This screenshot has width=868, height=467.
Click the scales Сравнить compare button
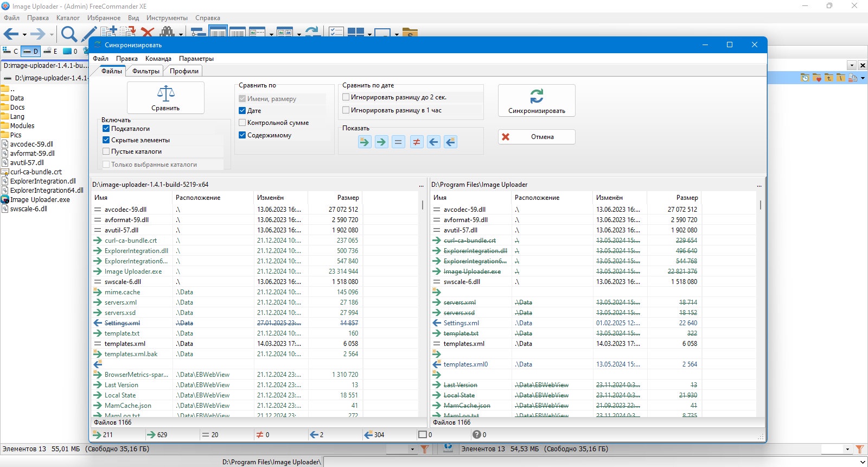(165, 98)
